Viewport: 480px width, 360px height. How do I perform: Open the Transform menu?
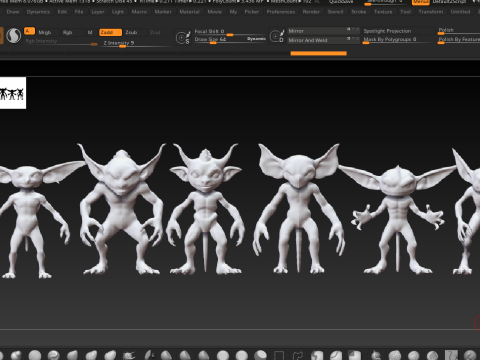431,12
